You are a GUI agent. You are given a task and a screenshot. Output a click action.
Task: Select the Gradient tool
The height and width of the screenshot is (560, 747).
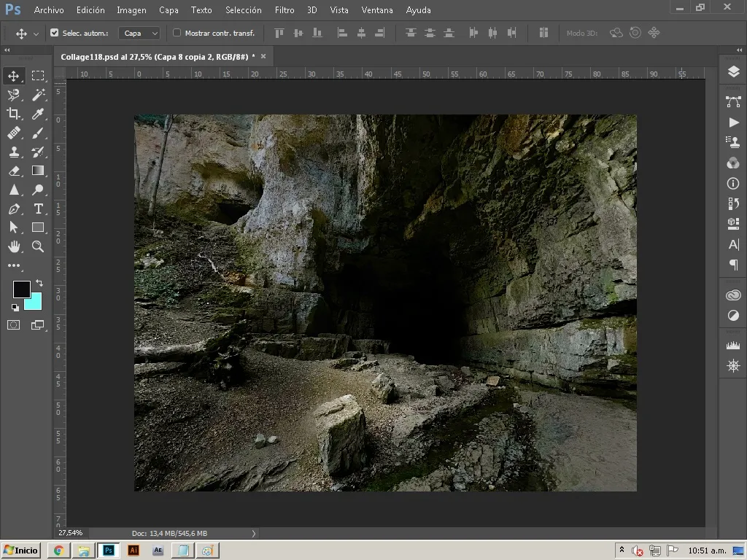tap(38, 171)
